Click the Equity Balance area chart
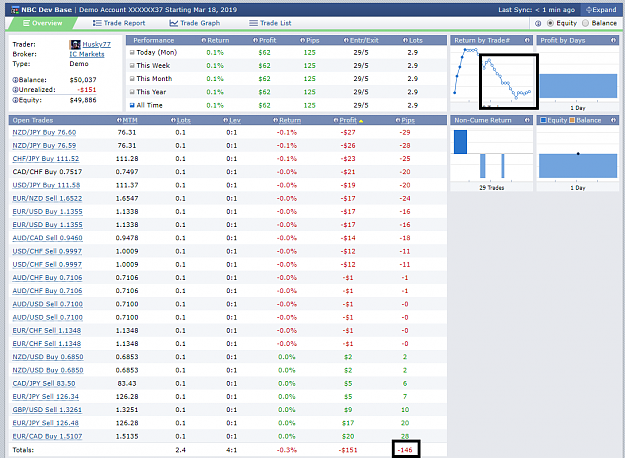The width and height of the screenshot is (625, 458). (578, 166)
